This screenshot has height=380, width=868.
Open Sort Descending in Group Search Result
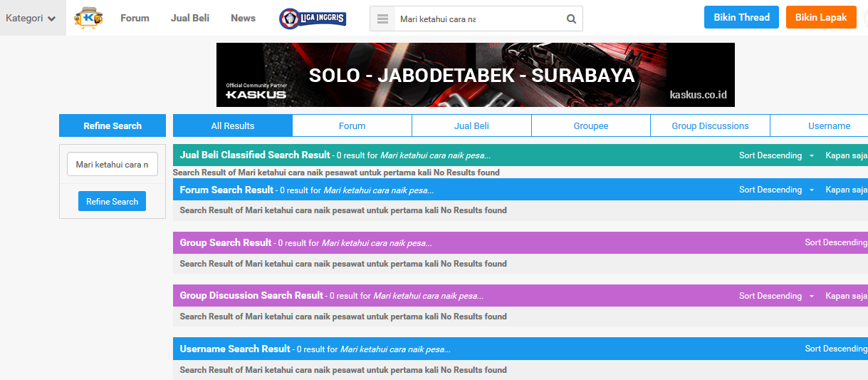point(836,242)
